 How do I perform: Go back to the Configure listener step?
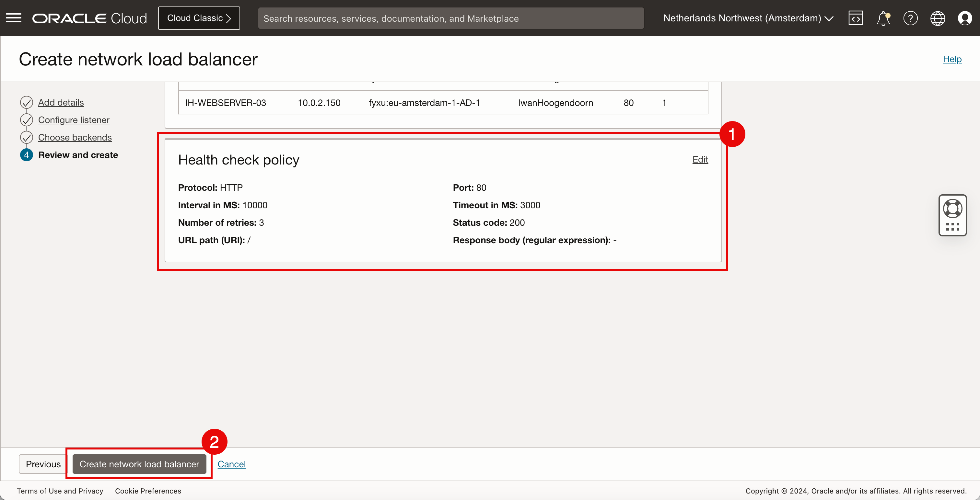pyautogui.click(x=74, y=120)
